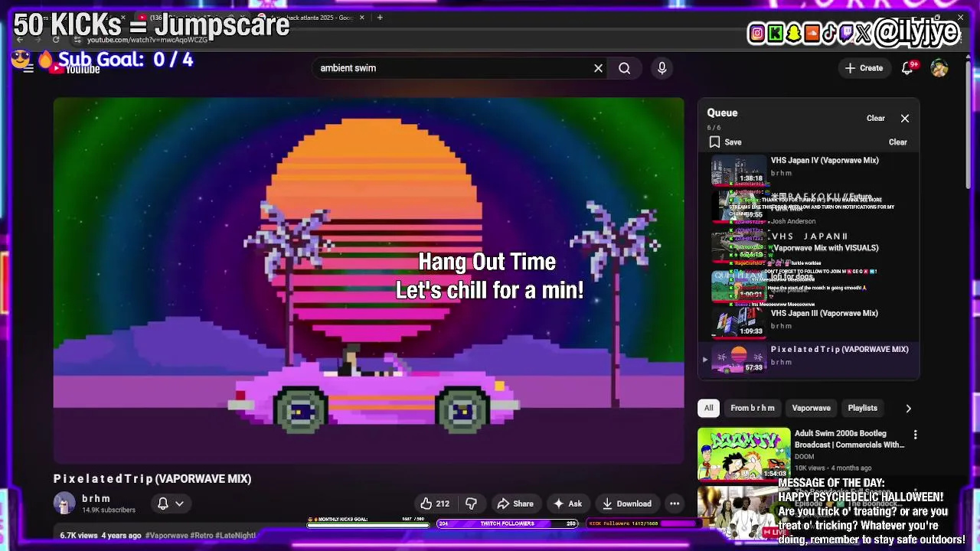Click the Share button

tap(515, 504)
